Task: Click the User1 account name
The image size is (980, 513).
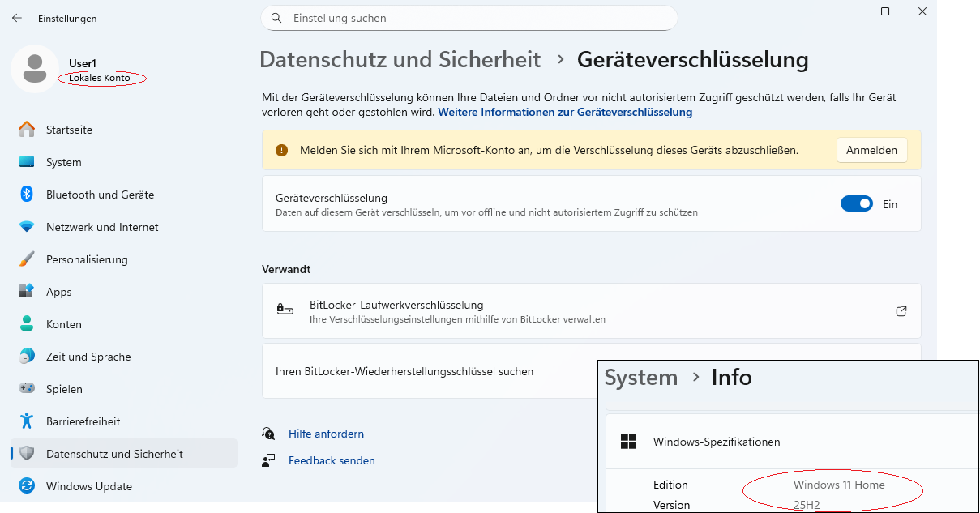Action: coord(83,63)
